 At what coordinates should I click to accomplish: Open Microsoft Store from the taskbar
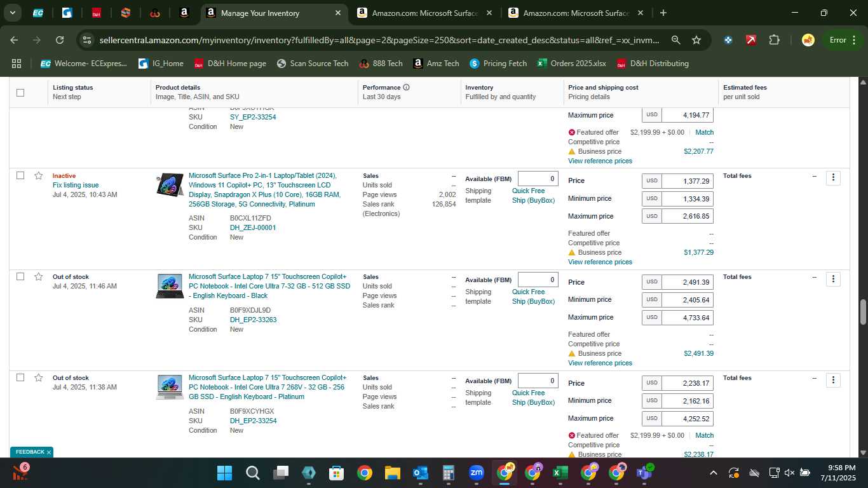pos(336,473)
